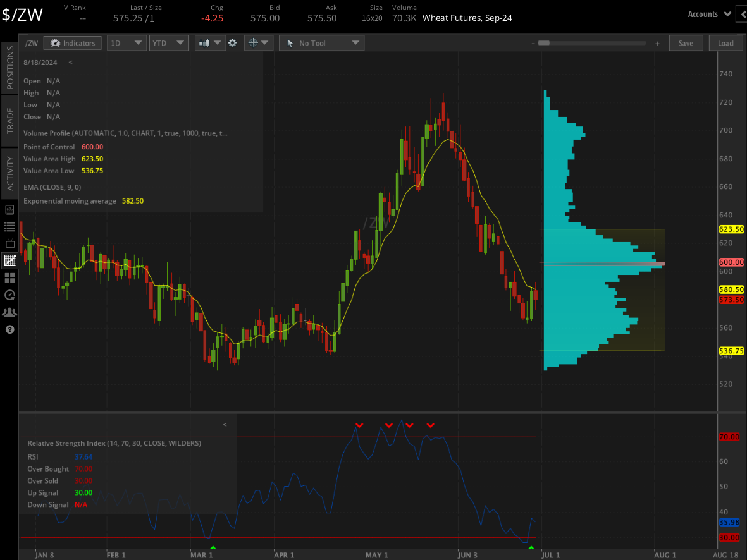
Task: Click the follow traders people icon
Action: (9, 312)
